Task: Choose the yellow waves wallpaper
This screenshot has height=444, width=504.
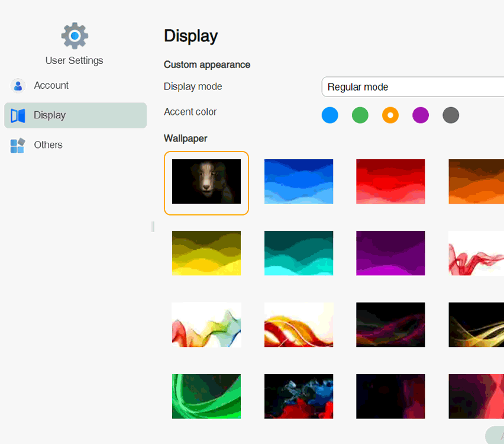Action: pos(206,253)
